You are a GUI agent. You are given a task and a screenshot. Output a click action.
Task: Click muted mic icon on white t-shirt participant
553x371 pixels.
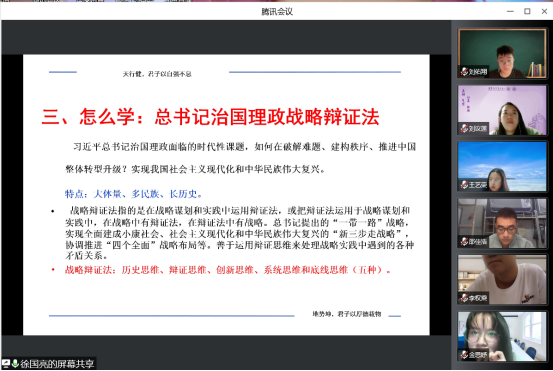(464, 298)
